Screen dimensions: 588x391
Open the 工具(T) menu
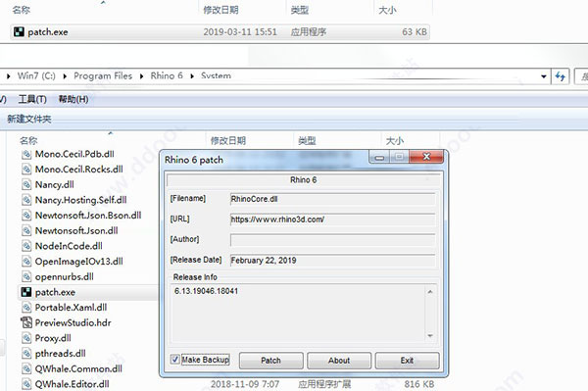pos(32,99)
